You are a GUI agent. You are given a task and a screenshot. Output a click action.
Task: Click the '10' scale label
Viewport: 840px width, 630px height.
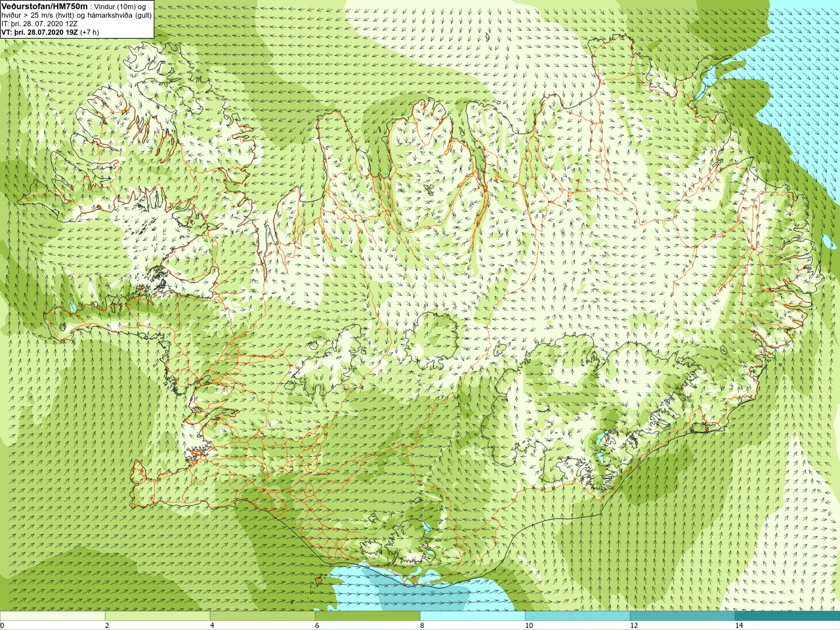528,625
